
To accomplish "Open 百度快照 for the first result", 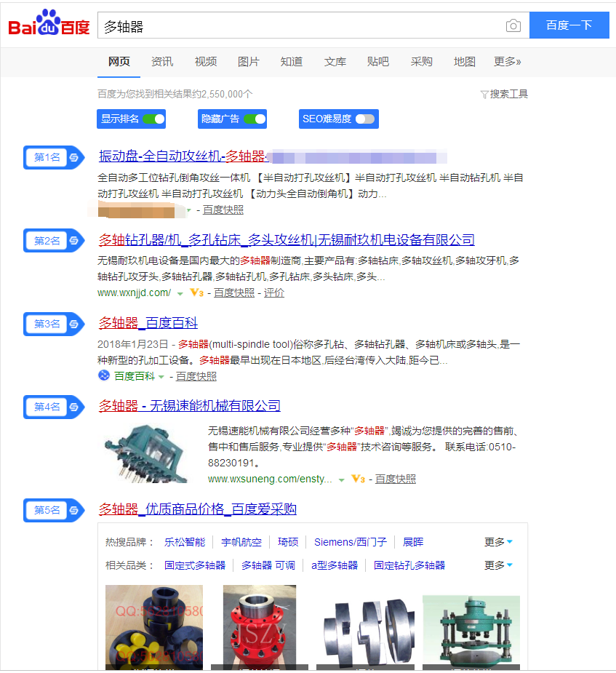I will tap(223, 210).
